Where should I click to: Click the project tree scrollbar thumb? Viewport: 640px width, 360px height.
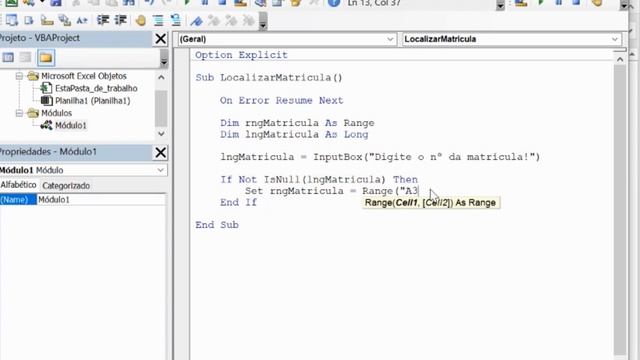(x=161, y=108)
